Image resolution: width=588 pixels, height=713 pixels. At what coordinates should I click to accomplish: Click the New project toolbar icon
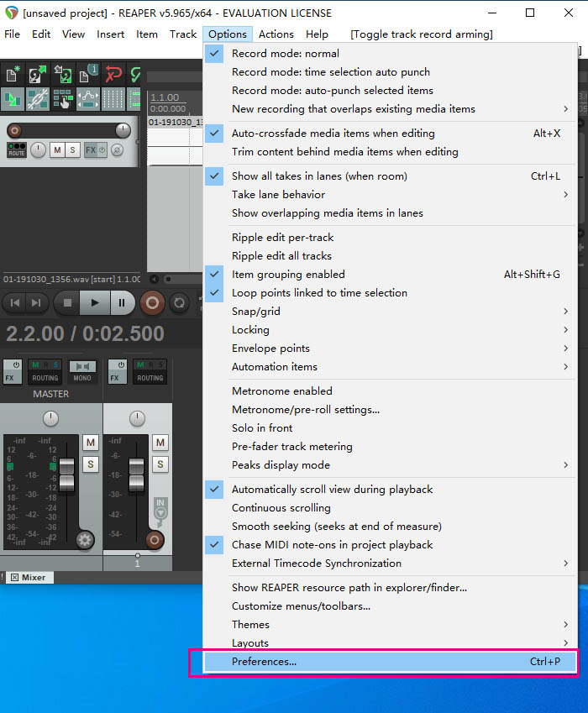click(13, 74)
